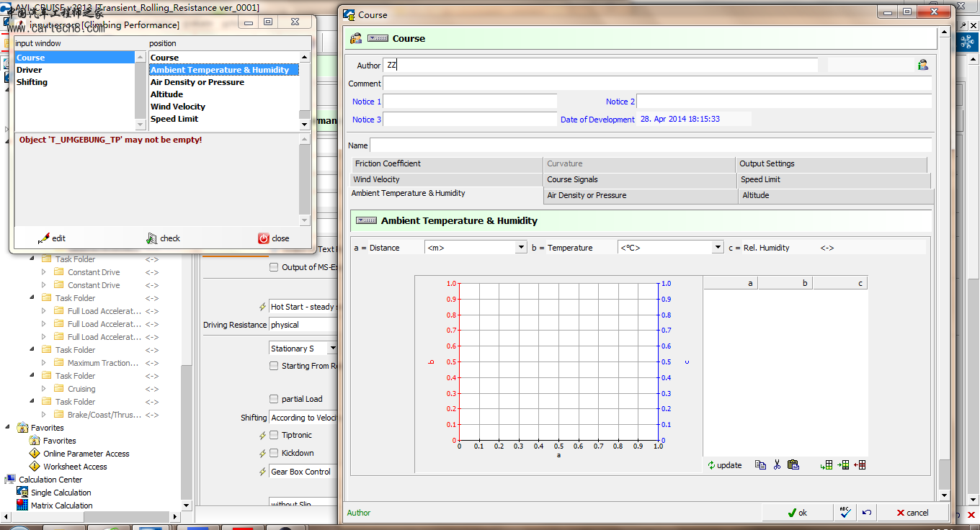Click into the Name input field

coord(650,145)
